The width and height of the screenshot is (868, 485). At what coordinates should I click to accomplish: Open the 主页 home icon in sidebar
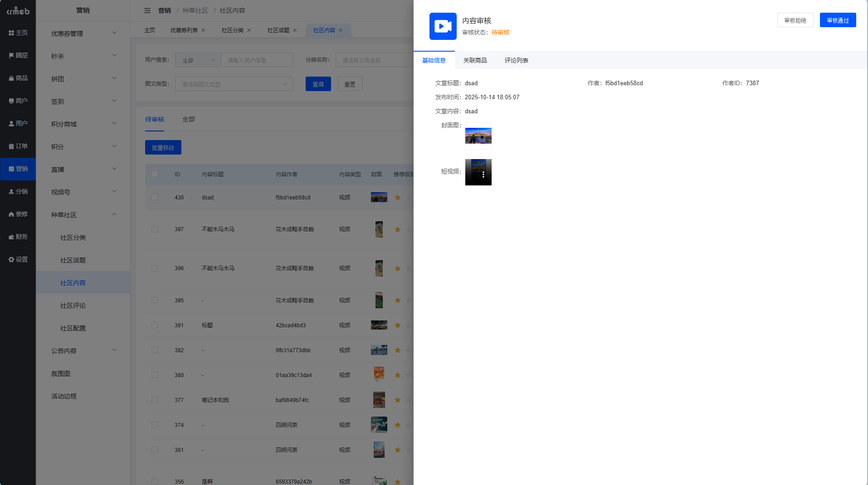point(18,33)
